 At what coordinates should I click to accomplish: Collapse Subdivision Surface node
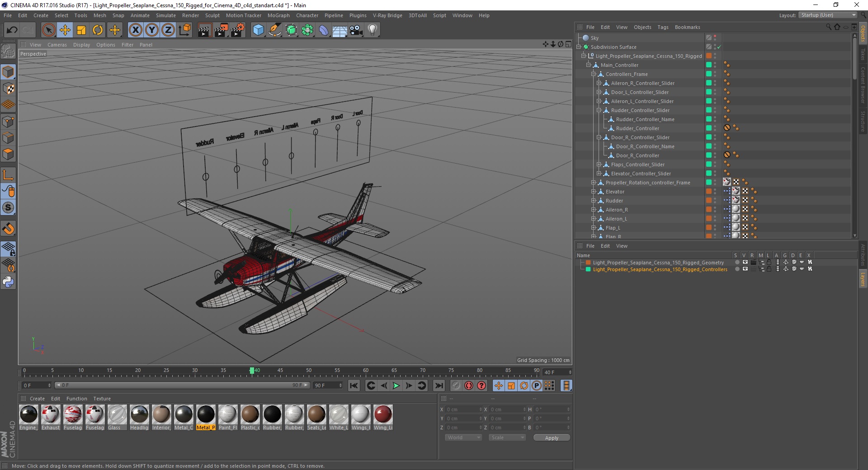[579, 47]
